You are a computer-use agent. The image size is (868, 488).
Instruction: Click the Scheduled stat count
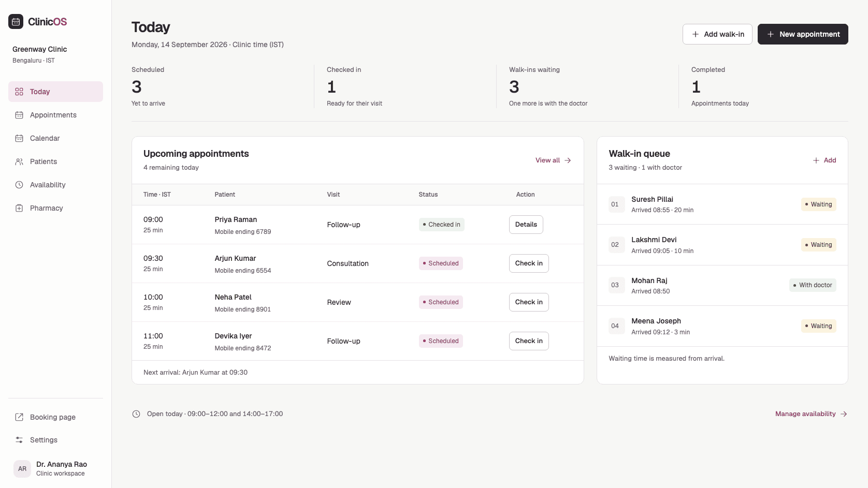pyautogui.click(x=137, y=86)
